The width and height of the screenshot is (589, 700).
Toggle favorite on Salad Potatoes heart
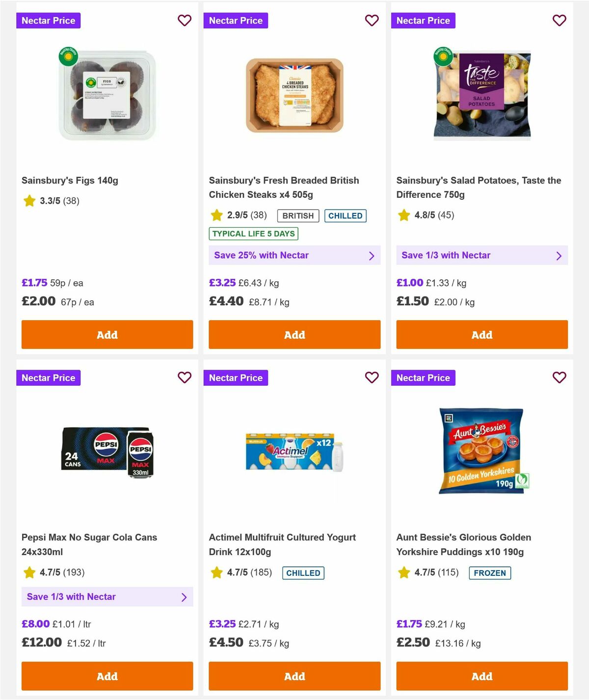[x=560, y=21]
